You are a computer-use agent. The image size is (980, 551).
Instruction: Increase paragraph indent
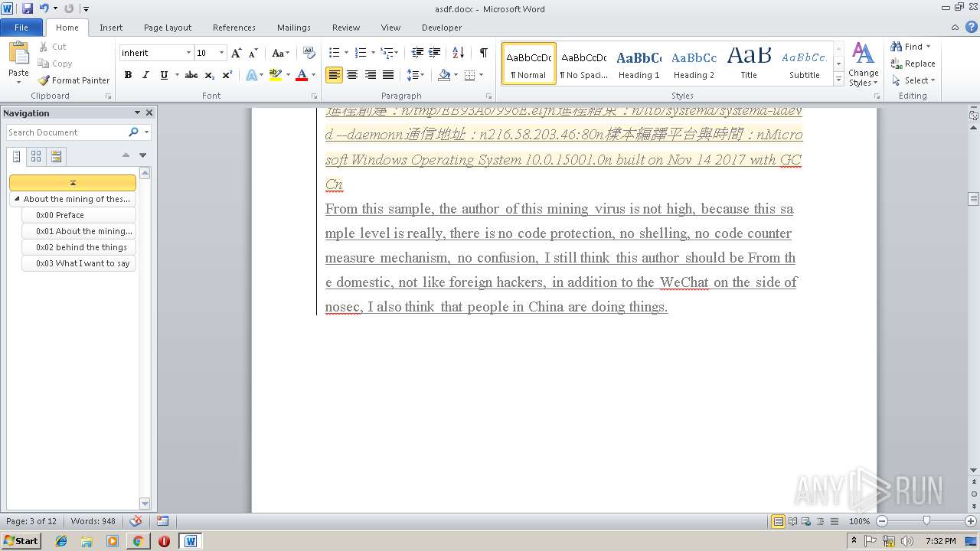(x=435, y=53)
